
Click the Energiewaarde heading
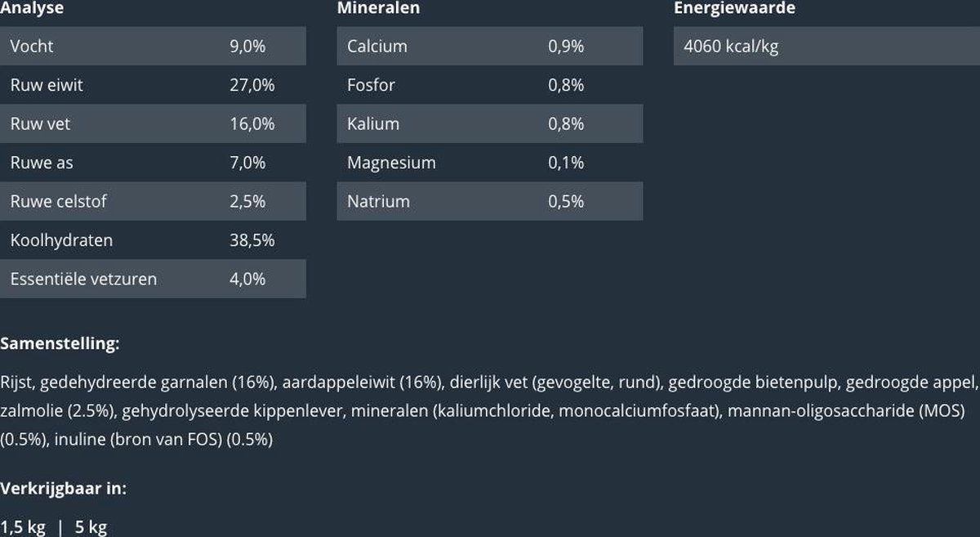pyautogui.click(x=734, y=8)
